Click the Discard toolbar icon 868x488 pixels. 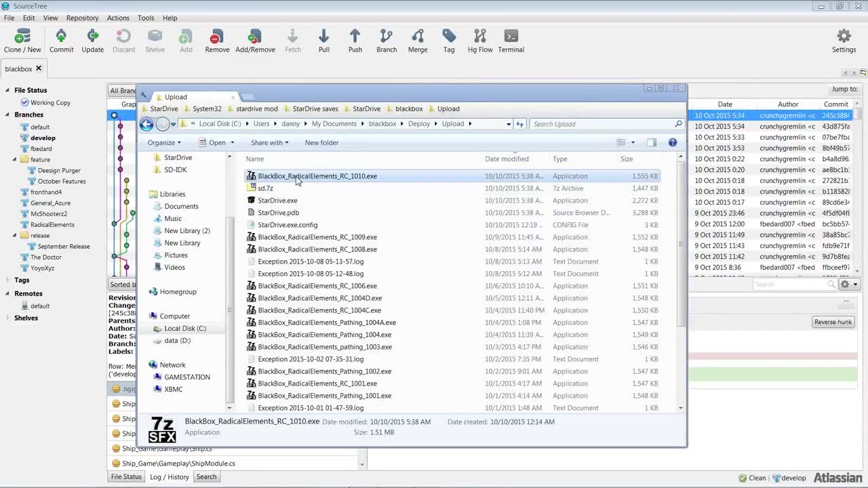click(x=123, y=41)
